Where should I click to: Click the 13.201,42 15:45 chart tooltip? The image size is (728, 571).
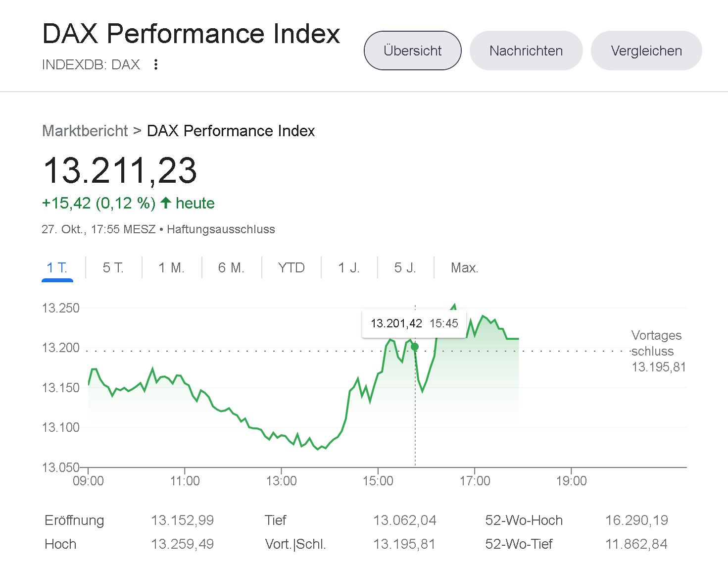(414, 323)
